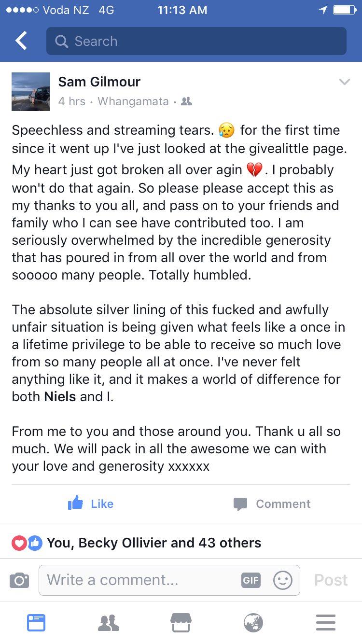Viewport: 362px width, 644px height.
Task: Tap the friends audience icon
Action: pyautogui.click(x=186, y=101)
